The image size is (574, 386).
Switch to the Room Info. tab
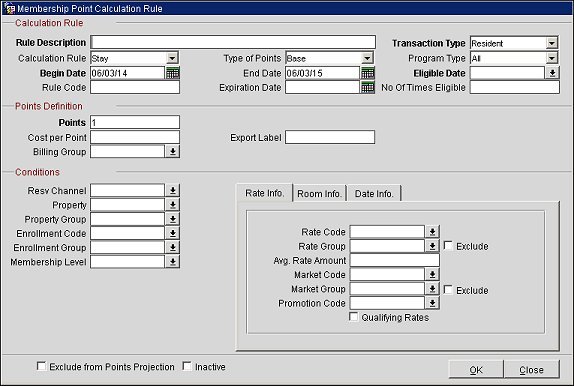(320, 193)
